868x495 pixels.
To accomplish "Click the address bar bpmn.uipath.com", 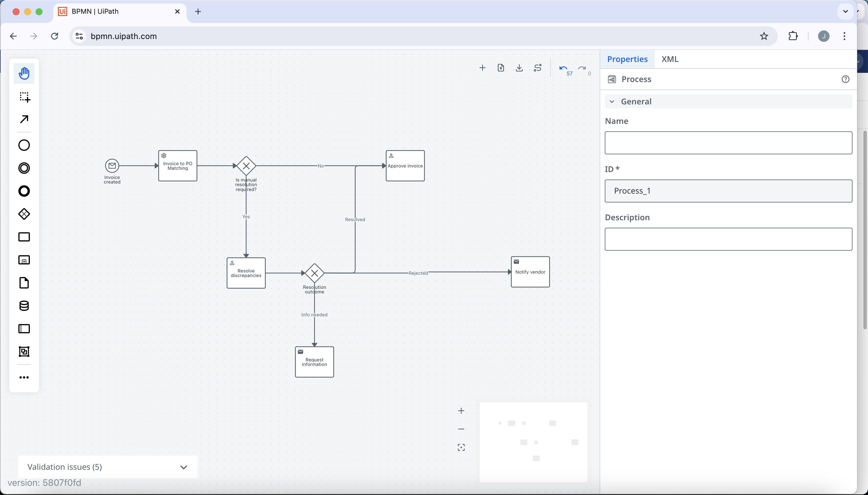I will click(x=124, y=36).
